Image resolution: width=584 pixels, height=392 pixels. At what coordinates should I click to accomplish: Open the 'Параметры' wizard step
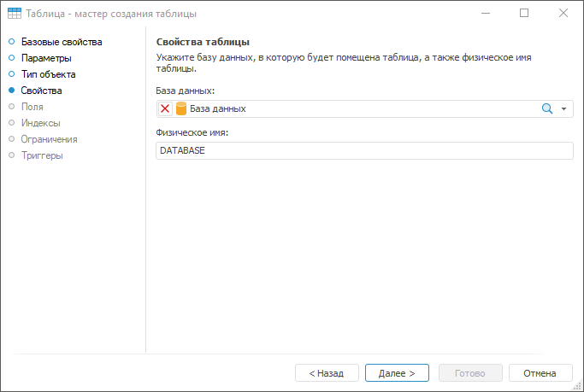pyautogui.click(x=46, y=58)
